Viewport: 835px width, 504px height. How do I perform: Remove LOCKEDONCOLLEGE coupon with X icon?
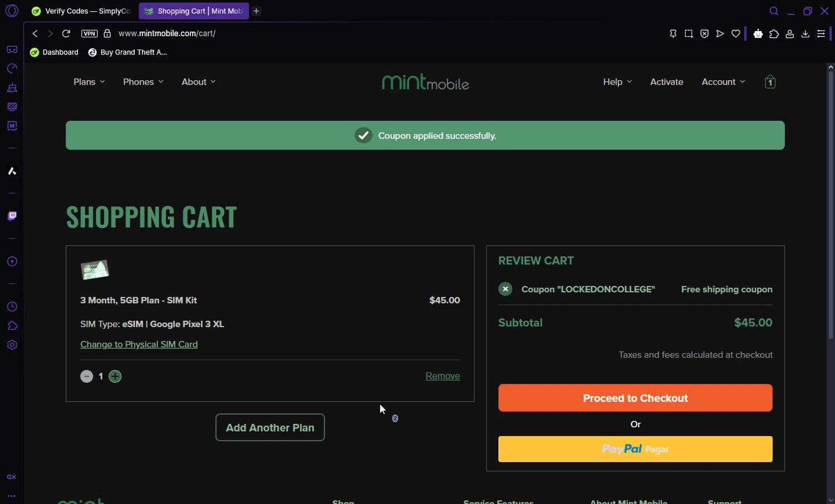coord(505,289)
